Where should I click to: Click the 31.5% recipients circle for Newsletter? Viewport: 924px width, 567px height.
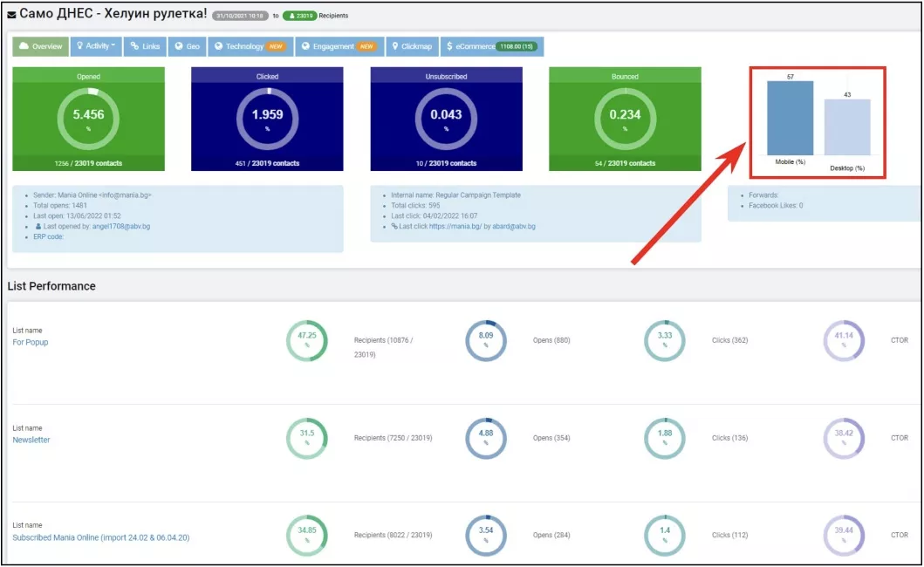click(307, 439)
